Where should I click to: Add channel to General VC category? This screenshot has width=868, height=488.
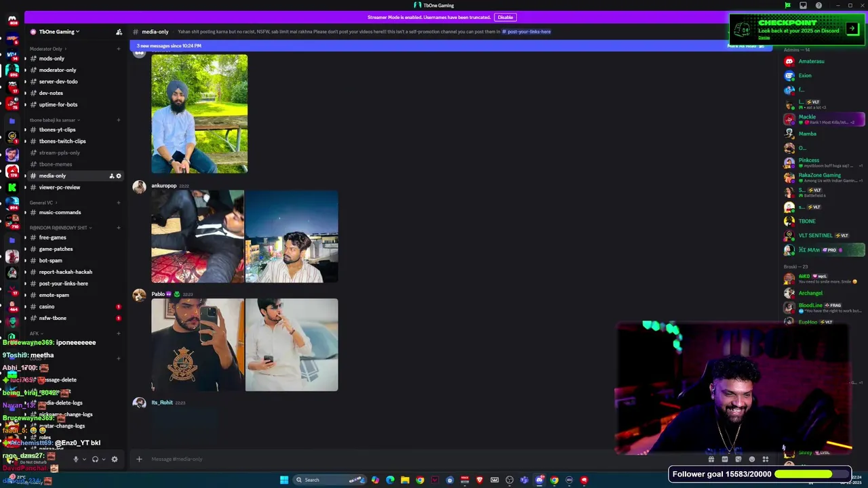119,203
